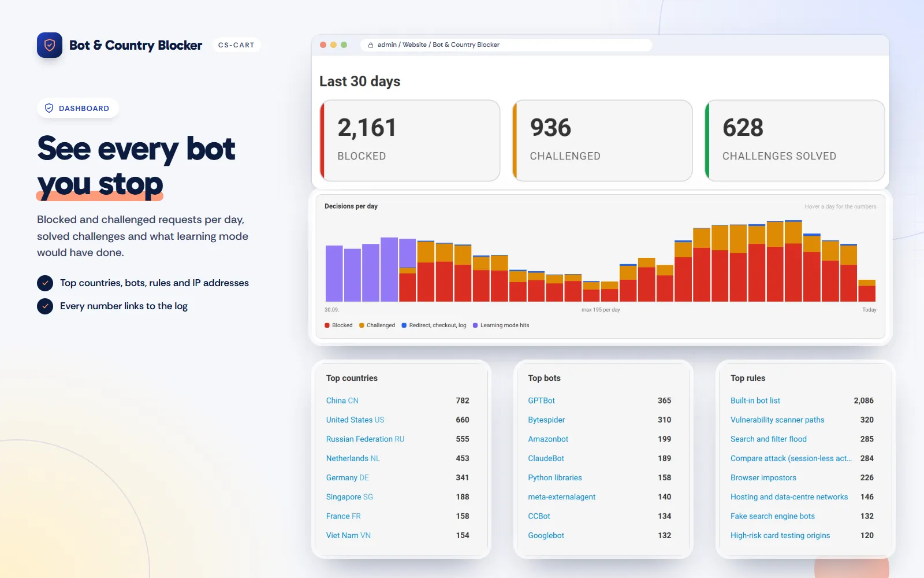Click the address bar breadcrumb field
Image resolution: width=924 pixels, height=578 pixels.
pos(506,45)
